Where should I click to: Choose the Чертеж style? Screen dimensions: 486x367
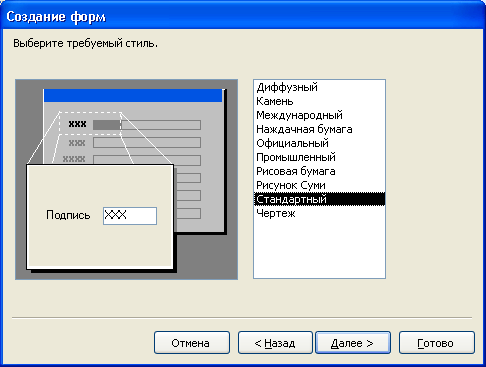point(319,213)
